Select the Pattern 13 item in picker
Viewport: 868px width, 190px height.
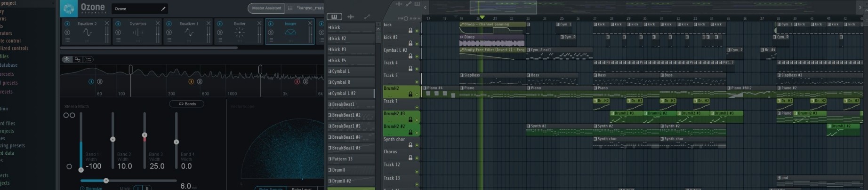click(x=351, y=158)
